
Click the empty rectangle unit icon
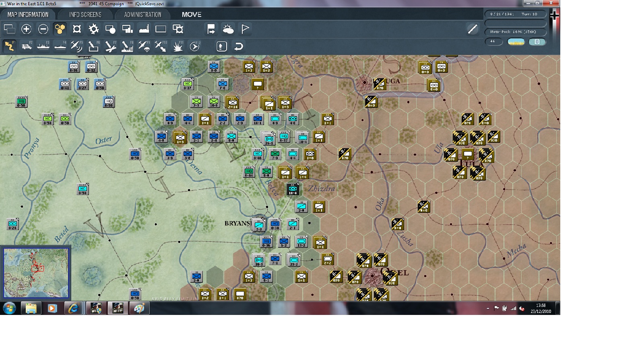[x=161, y=29]
